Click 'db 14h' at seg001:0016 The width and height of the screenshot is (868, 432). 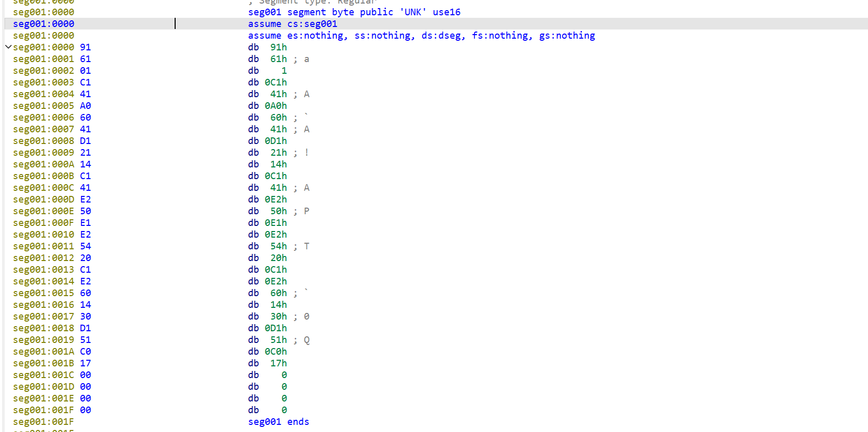click(x=268, y=305)
